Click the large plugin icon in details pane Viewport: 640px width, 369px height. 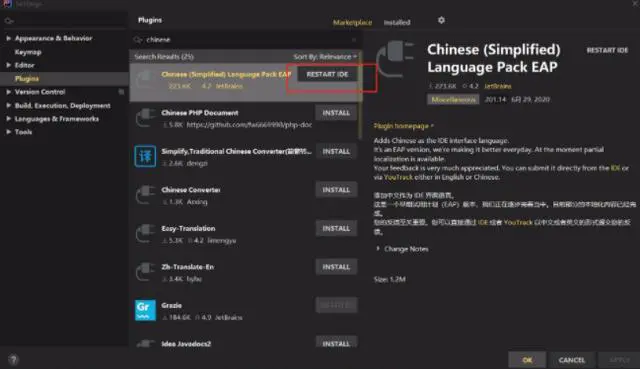point(395,59)
